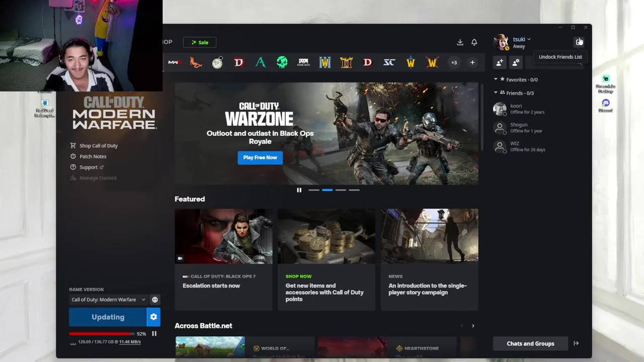Image resolution: width=644 pixels, height=362 pixels.
Task: Select the Crash Bandicoot game icon
Action: 196,62
